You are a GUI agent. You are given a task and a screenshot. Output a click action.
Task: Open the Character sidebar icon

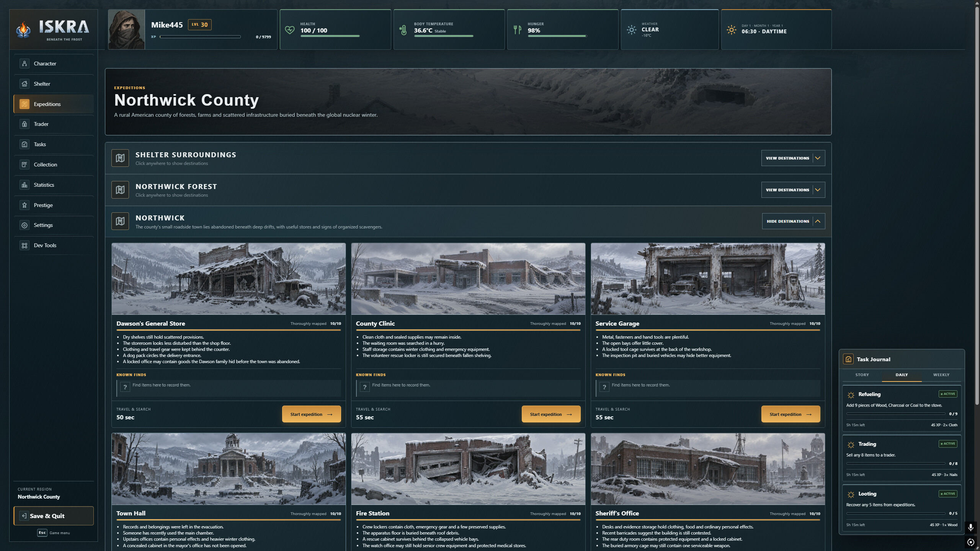coord(24,64)
